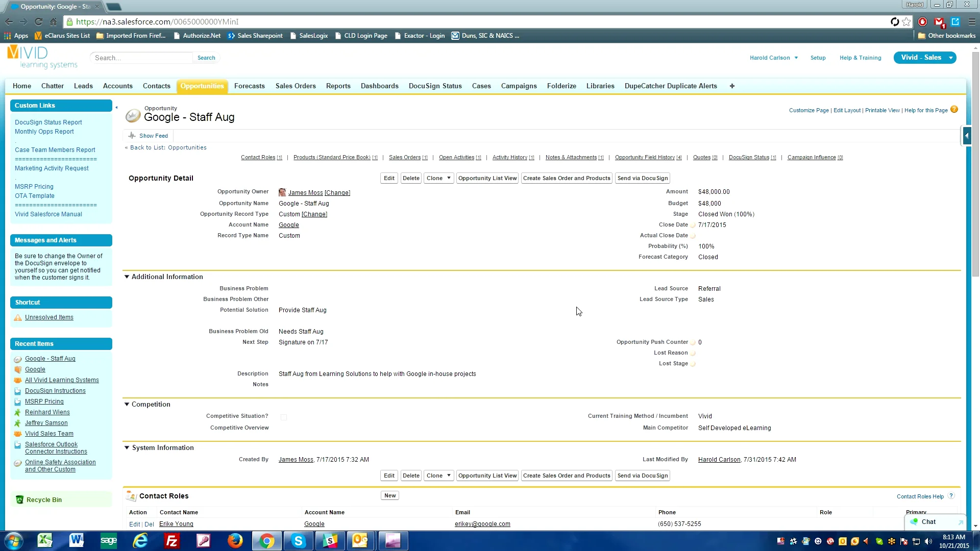The width and height of the screenshot is (980, 551).
Task: Open the Chat widget icon
Action: [914, 522]
